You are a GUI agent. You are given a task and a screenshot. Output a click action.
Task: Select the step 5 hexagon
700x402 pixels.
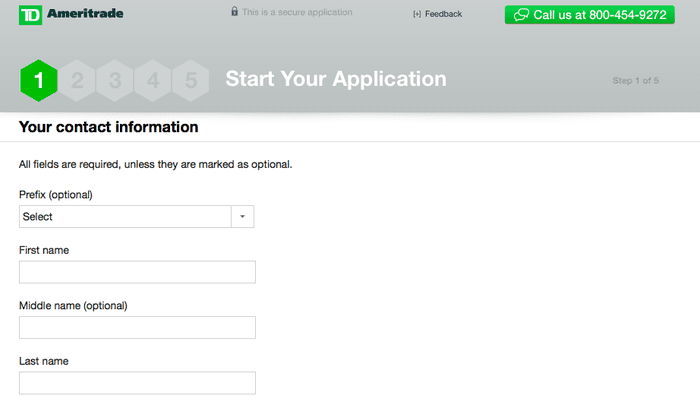click(191, 80)
